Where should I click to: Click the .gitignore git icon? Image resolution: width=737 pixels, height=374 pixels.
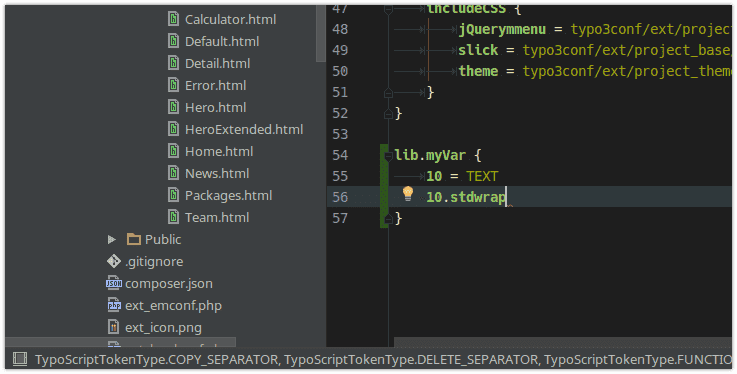point(114,261)
